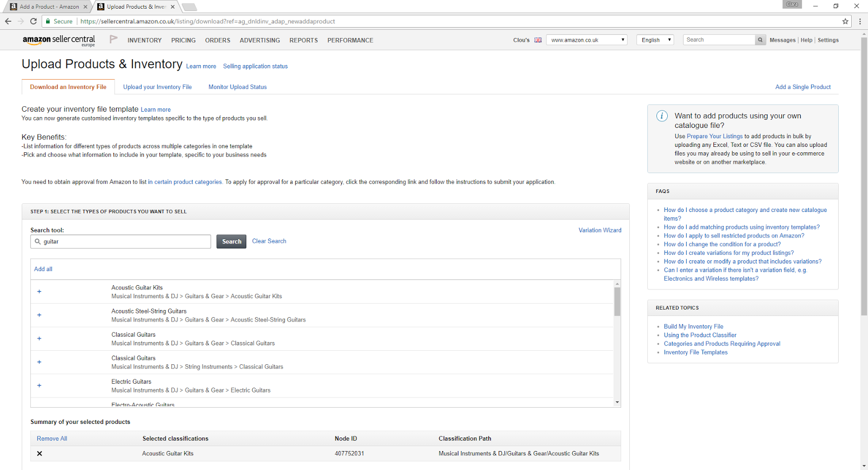
Task: Open the ORDERS menu
Action: click(x=218, y=41)
